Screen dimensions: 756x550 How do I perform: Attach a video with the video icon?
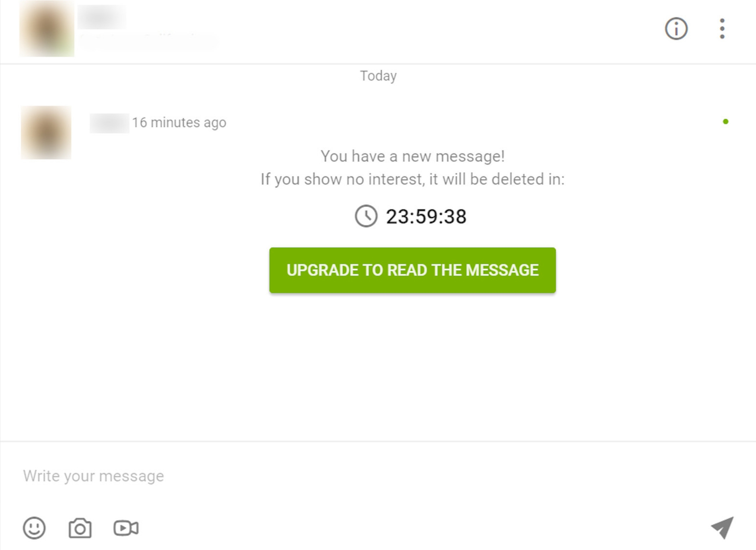click(x=126, y=528)
